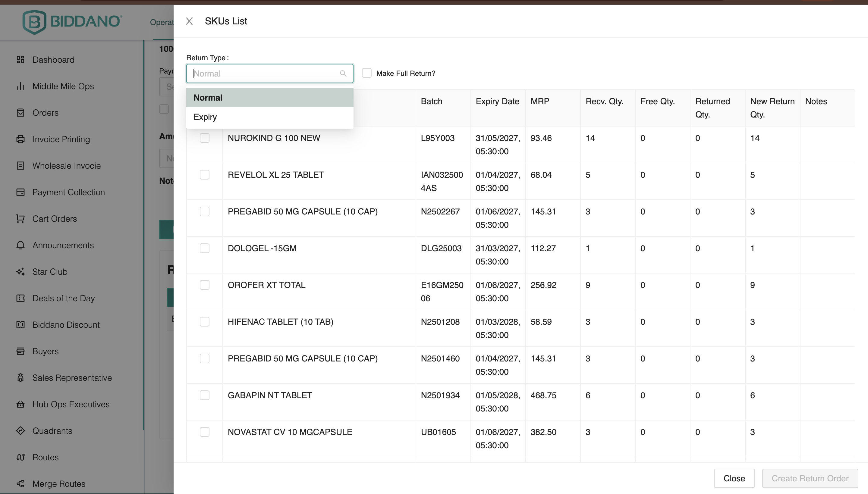This screenshot has width=868, height=494.
Task: Click the Buyers sidebar icon
Action: click(x=20, y=351)
